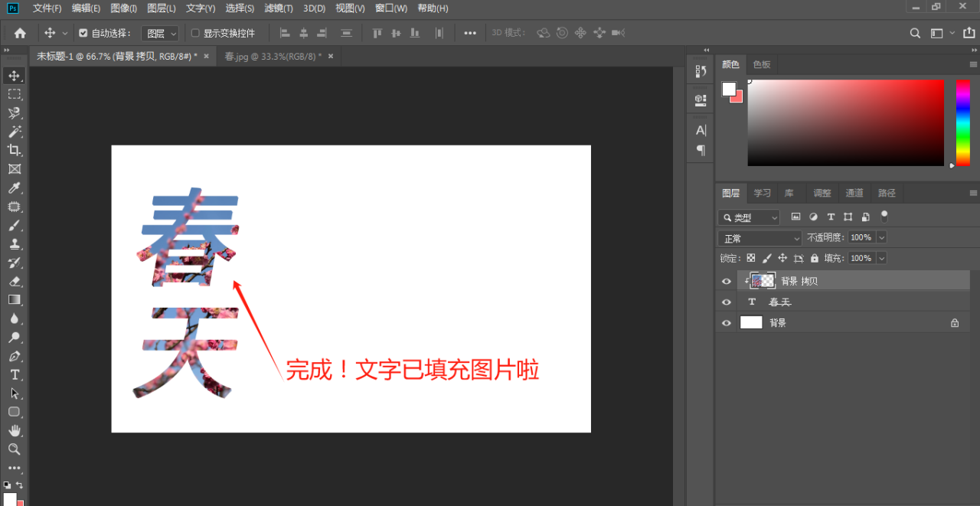This screenshot has width=980, height=506.
Task: Switch to the 色板 panel tab
Action: [x=762, y=64]
